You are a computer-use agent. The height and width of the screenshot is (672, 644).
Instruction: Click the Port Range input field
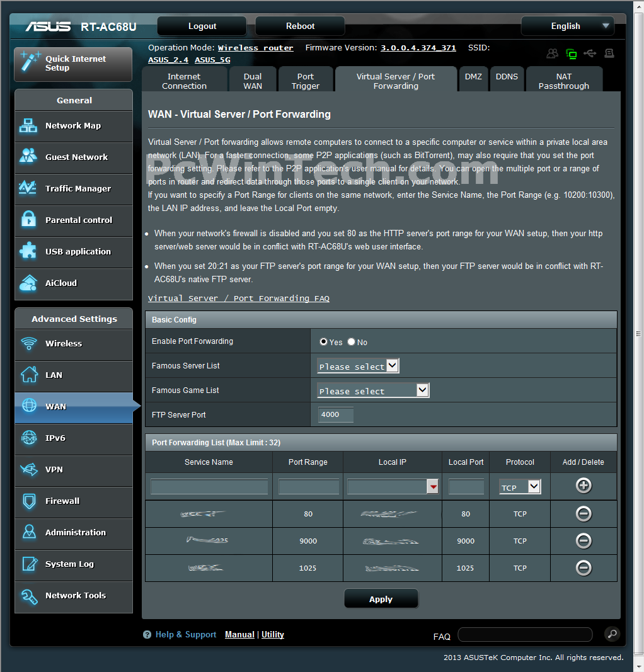point(308,486)
